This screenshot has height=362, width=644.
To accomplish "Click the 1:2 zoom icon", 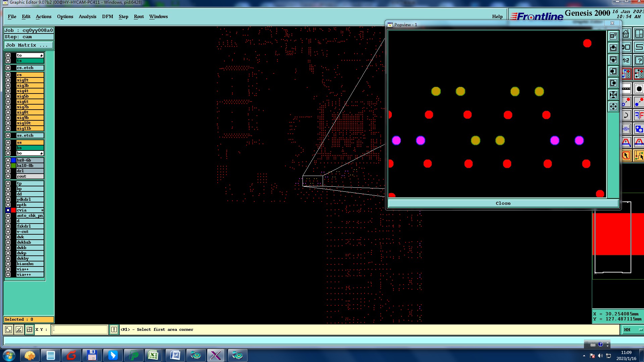I will pyautogui.click(x=626, y=61).
